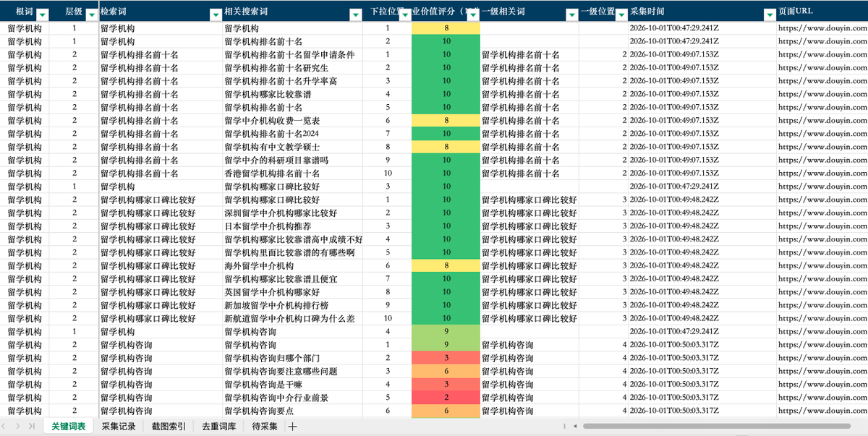Viewport: 868px width, 436px height.
Task: Open the 商业价值评分 column filter dropdown
Action: click(x=473, y=14)
